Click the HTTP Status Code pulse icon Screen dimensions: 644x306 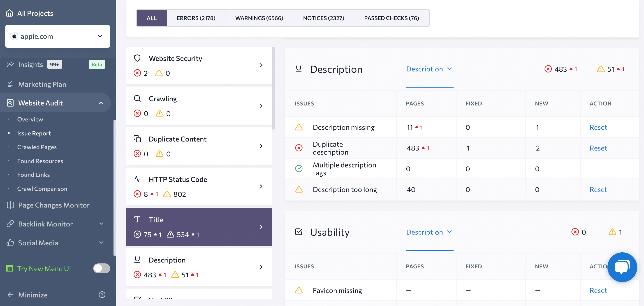pyautogui.click(x=137, y=179)
